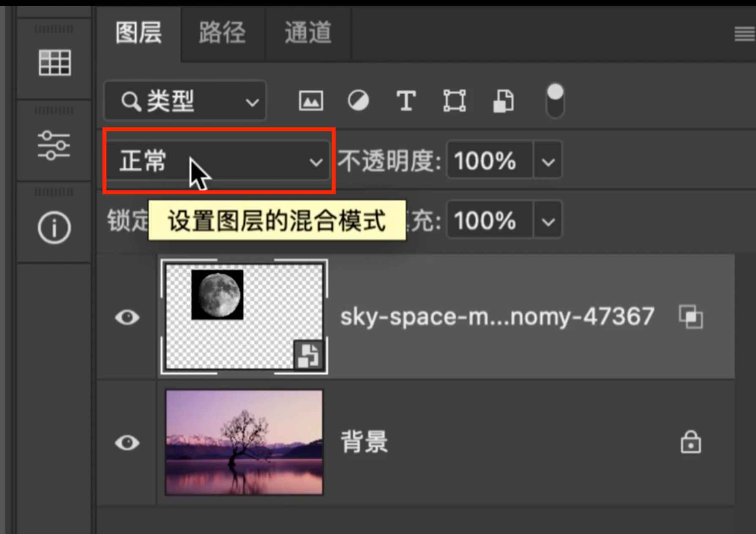The height and width of the screenshot is (534, 756).
Task: Select the moon smart object layer thumbnail
Action: (244, 317)
